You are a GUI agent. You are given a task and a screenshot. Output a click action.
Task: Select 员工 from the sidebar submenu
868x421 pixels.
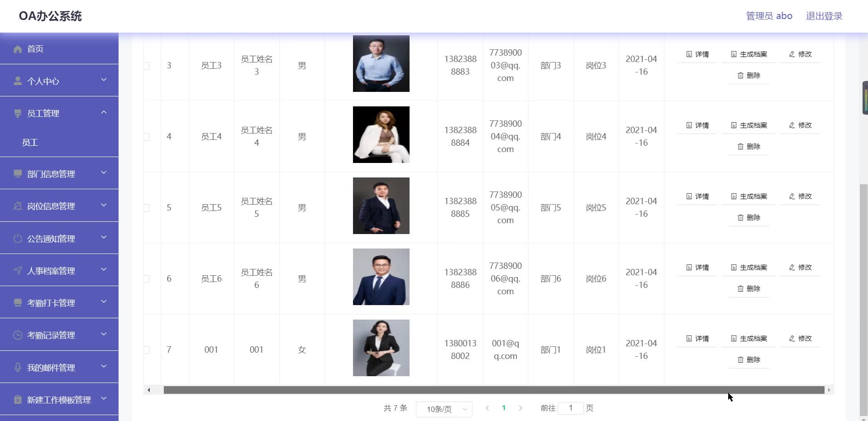30,142
